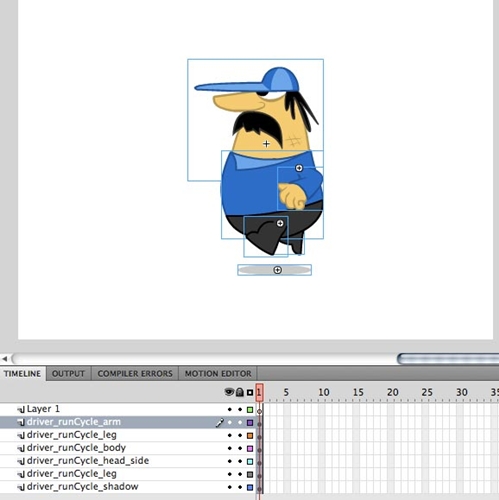The image size is (499, 500).
Task: Click the green outline color swatch of Layer 1
Action: click(250, 410)
